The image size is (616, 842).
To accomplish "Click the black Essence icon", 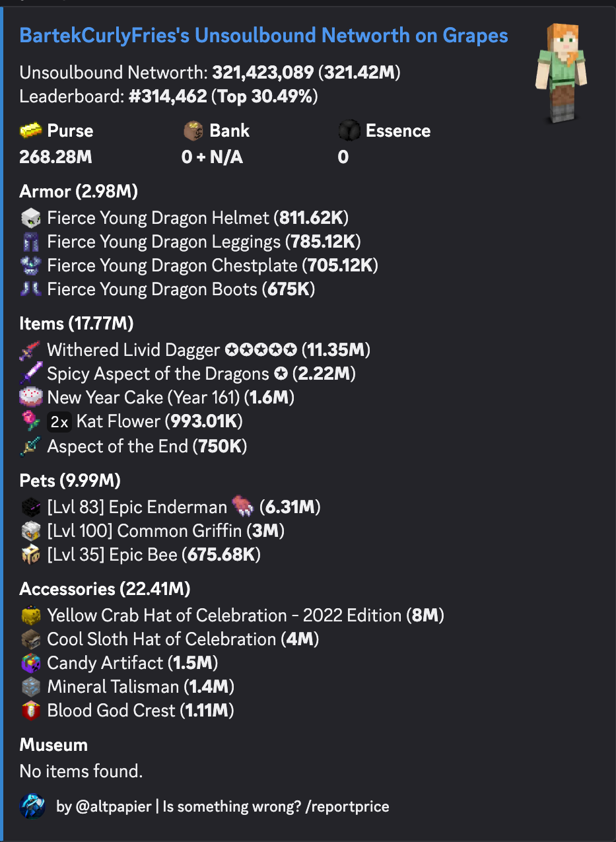I will [349, 131].
